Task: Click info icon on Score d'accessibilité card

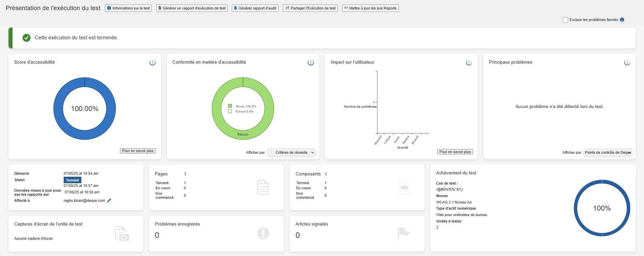Action: [x=153, y=62]
